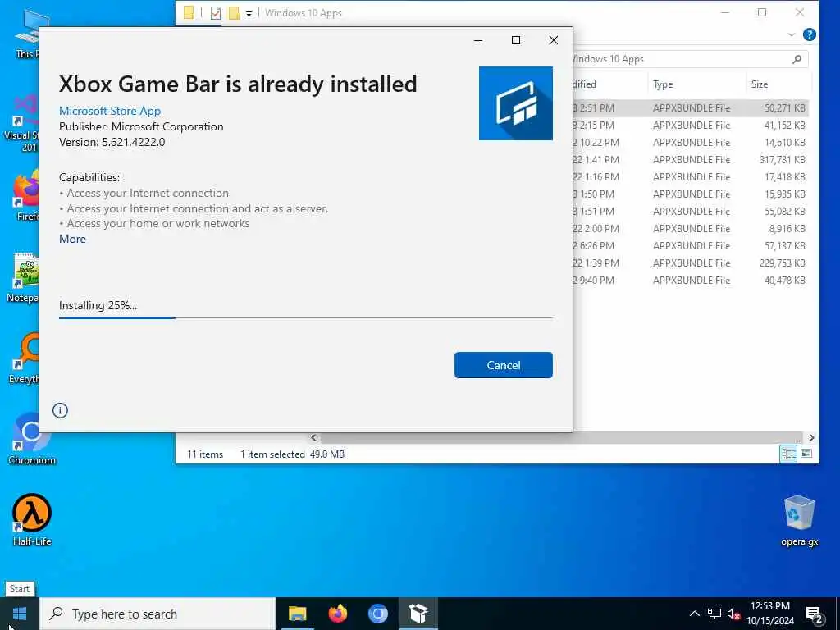Click the folder icon in Explorer title bar
The width and height of the screenshot is (840, 630).
(189, 12)
